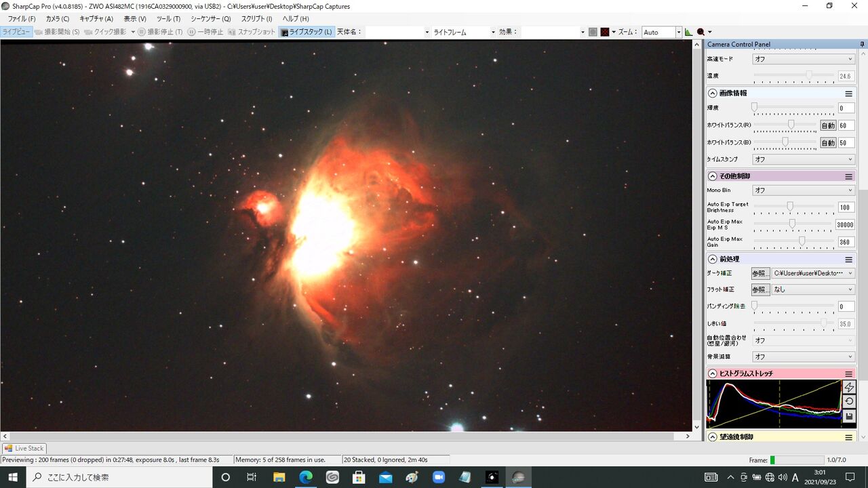Collapse the ヒストグラムストレッチ section
Viewport: 868px width, 488px height.
(x=713, y=373)
